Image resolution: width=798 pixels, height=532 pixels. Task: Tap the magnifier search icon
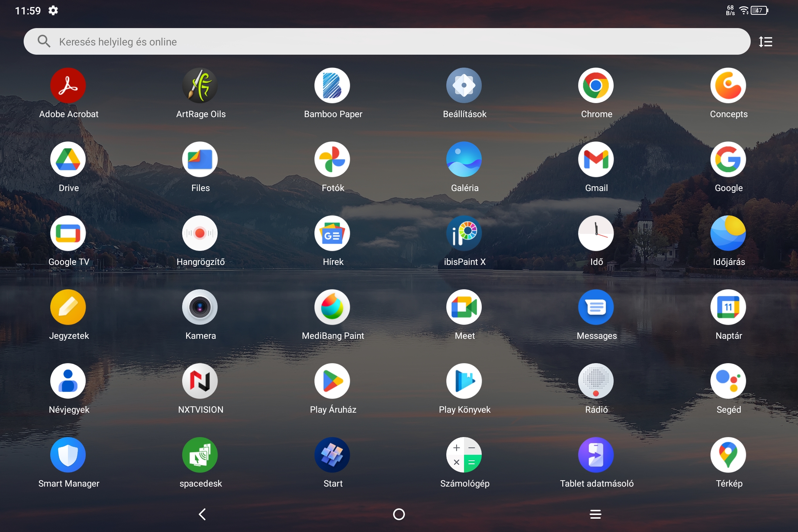pyautogui.click(x=44, y=41)
